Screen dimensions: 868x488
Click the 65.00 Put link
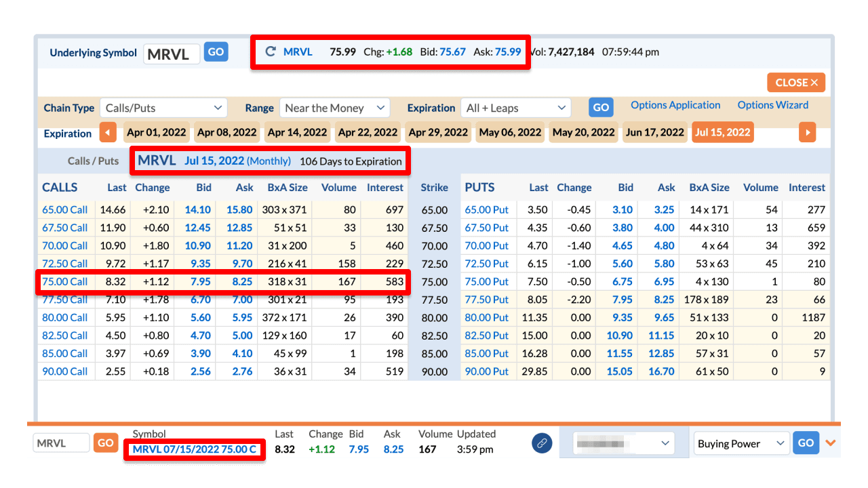tap(487, 210)
